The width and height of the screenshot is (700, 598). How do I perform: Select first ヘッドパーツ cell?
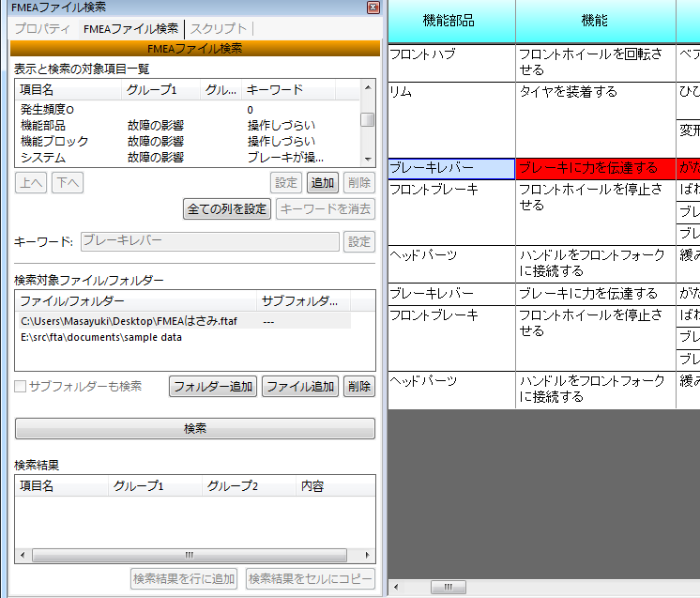point(451,264)
